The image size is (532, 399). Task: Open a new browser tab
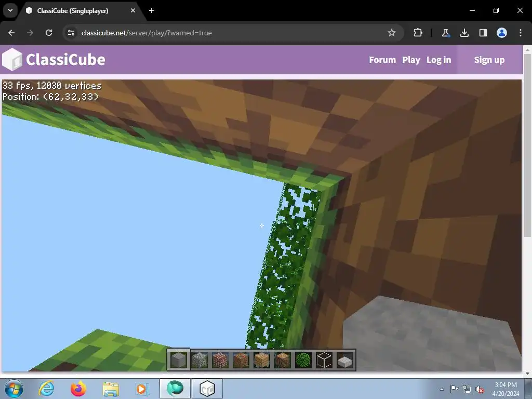point(152,10)
